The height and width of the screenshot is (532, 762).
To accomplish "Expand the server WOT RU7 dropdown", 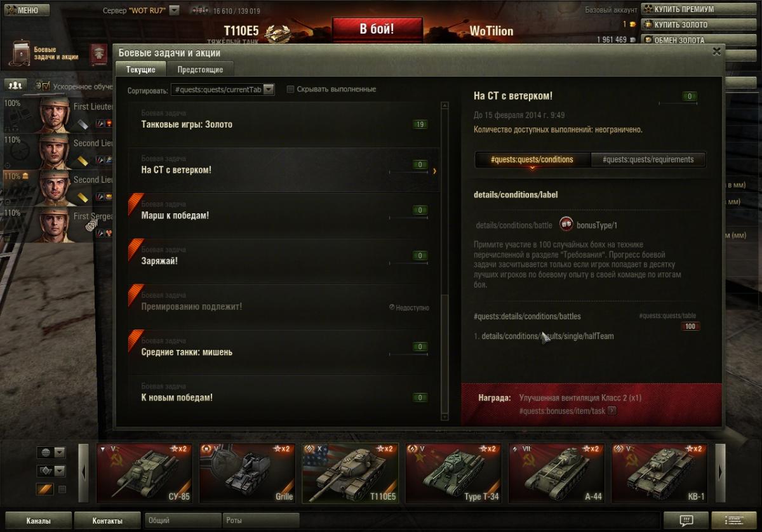I will 175,11.
